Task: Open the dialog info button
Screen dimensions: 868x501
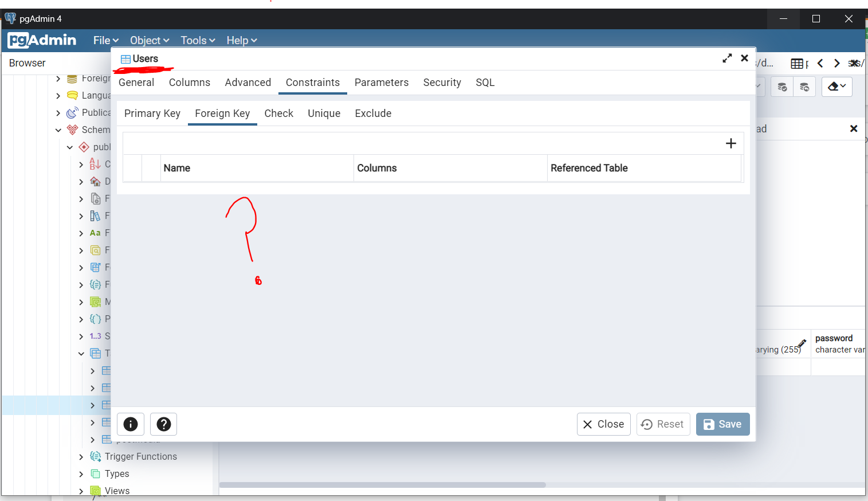Action: point(131,424)
